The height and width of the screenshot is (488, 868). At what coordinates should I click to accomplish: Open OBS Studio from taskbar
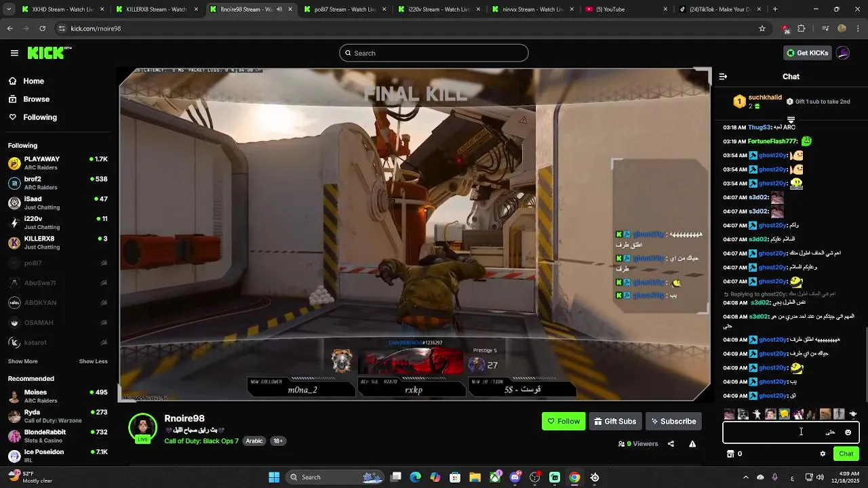(535, 477)
